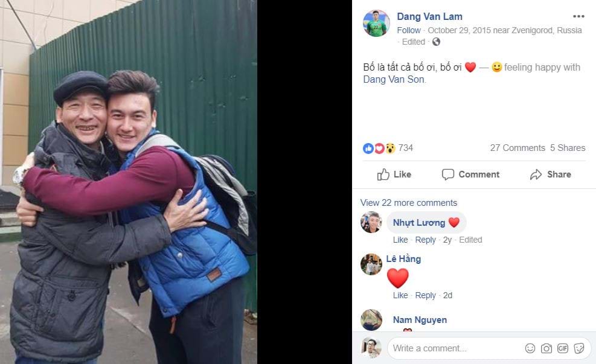Click the thumbs-up Like button

[394, 174]
